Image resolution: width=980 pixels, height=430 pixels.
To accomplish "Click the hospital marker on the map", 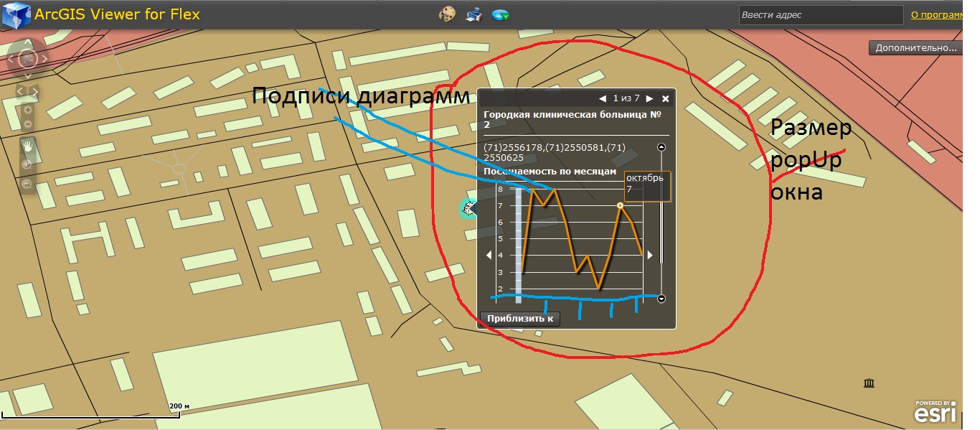I will pyautogui.click(x=468, y=208).
